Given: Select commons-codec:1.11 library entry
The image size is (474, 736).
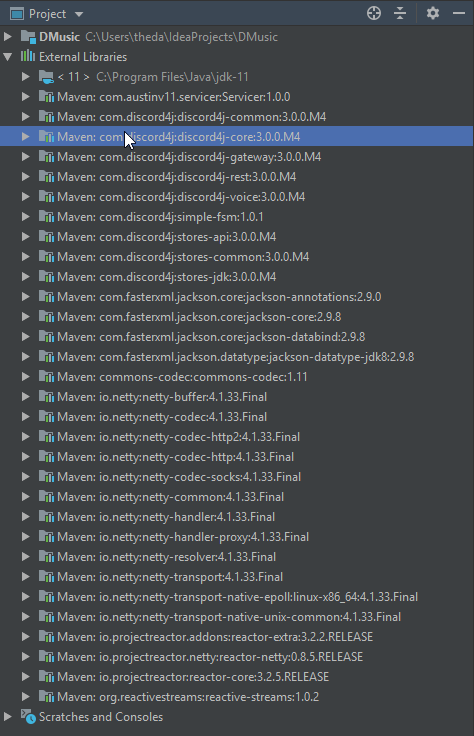Looking at the screenshot, I should (x=182, y=377).
